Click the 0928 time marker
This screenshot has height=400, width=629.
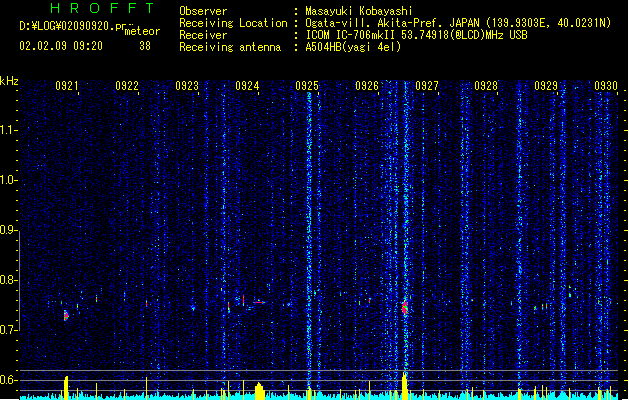point(486,86)
